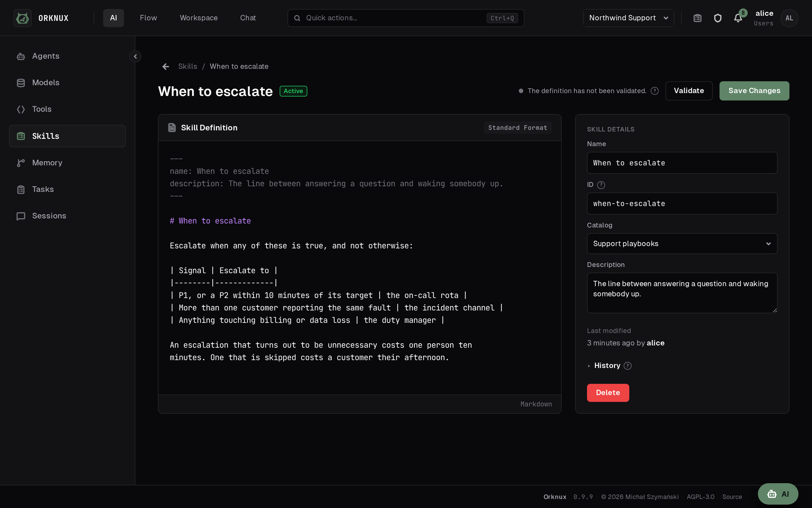Screen dimensions: 812x508
Task: Click the Description textarea
Action: [x=682, y=293]
